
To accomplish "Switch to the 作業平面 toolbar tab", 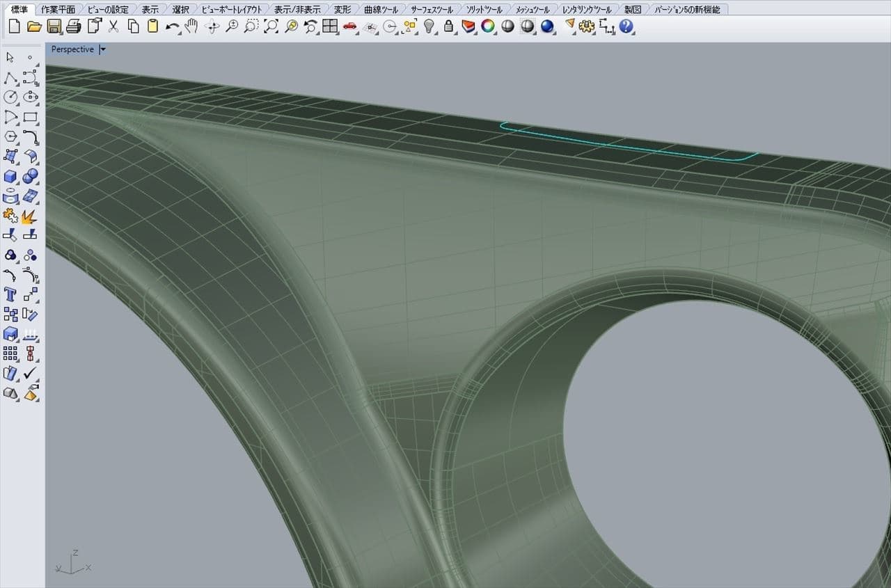I will click(x=58, y=9).
